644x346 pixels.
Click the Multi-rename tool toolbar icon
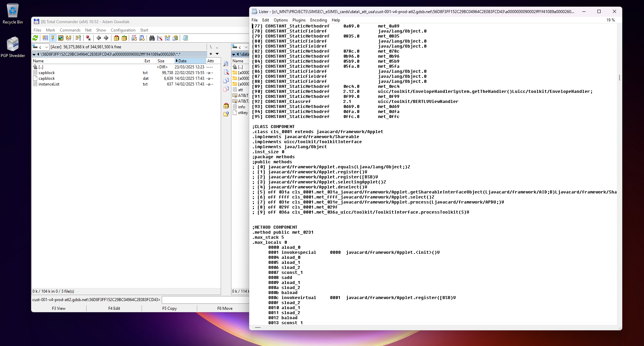point(160,38)
